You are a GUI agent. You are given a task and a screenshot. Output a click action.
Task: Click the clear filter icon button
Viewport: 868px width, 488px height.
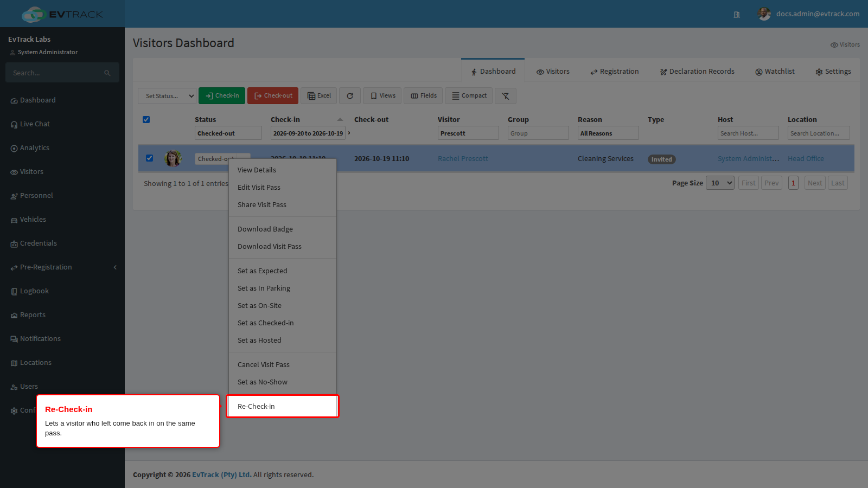[x=505, y=96]
